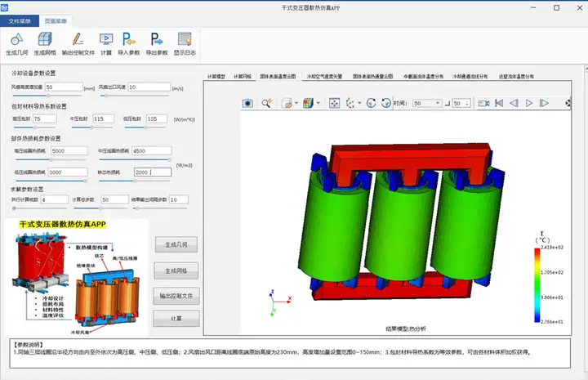Switch to 近壁流体温度分布 tab

click(x=516, y=77)
